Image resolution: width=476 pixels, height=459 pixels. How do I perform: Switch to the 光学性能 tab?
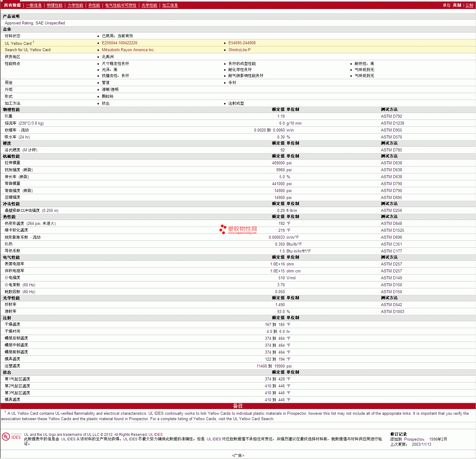coord(149,5)
